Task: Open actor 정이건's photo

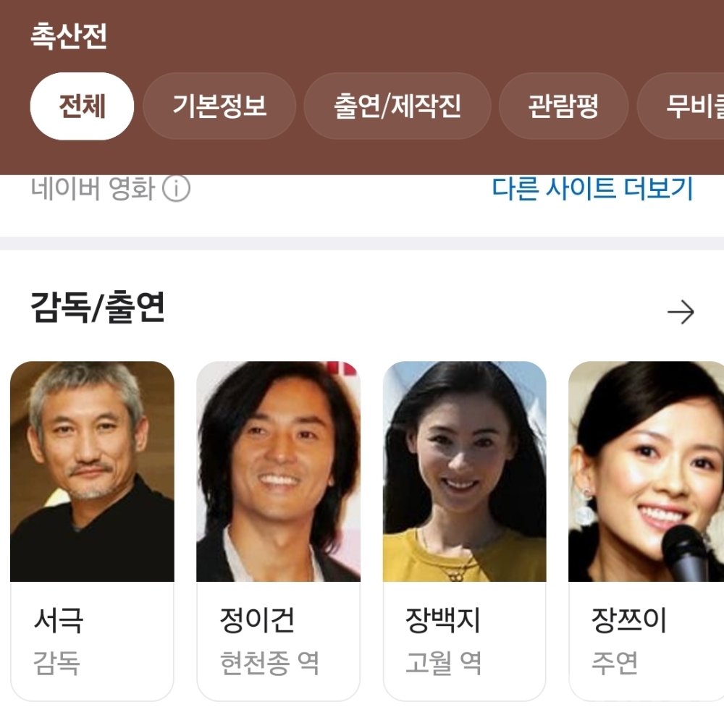Action: 279,471
